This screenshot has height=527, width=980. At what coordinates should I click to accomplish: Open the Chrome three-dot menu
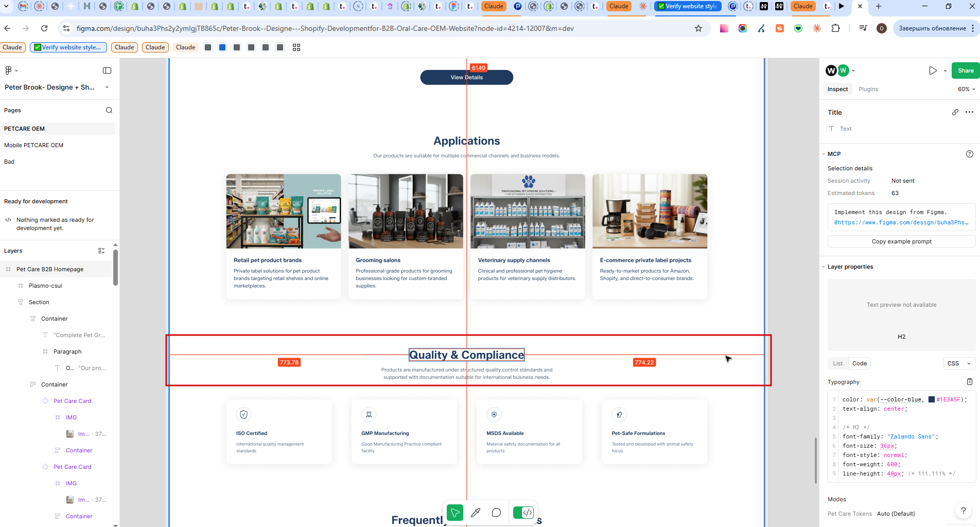973,28
